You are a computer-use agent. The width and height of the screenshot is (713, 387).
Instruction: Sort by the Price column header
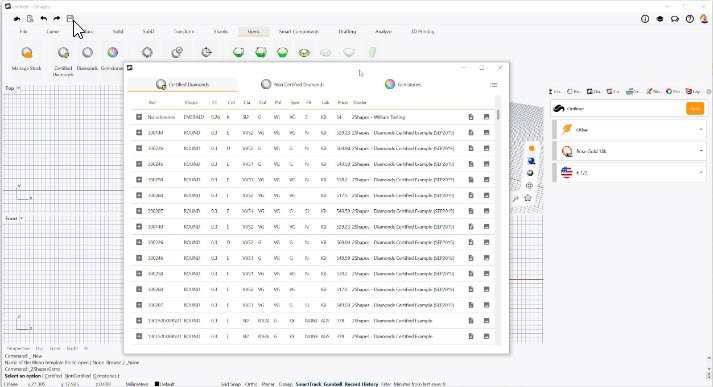point(342,102)
